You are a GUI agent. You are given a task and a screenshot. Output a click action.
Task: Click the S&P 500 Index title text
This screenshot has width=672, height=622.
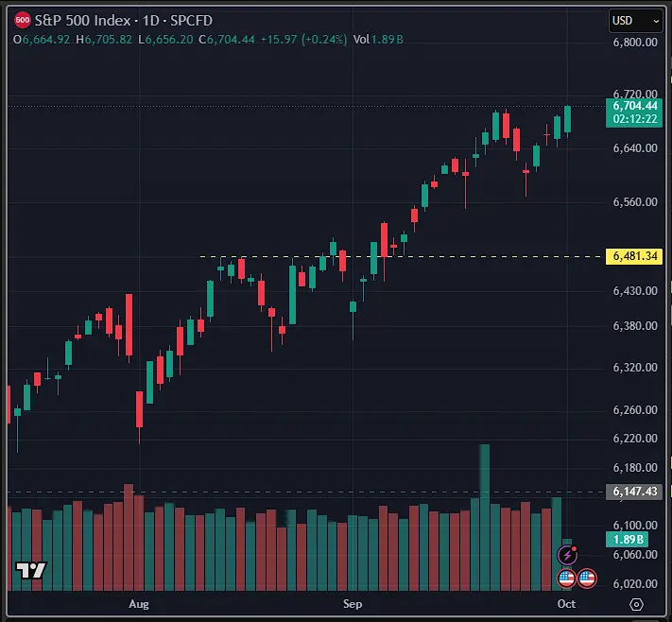pyautogui.click(x=83, y=21)
